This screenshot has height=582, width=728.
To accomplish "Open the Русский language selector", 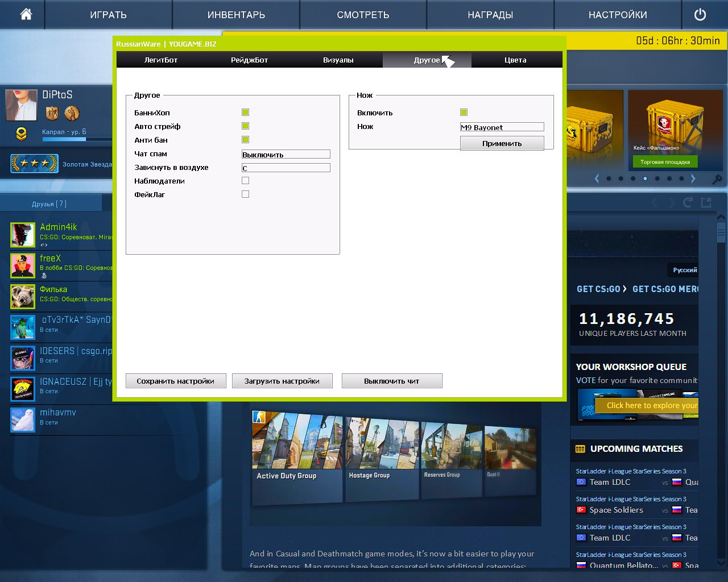I will point(684,270).
